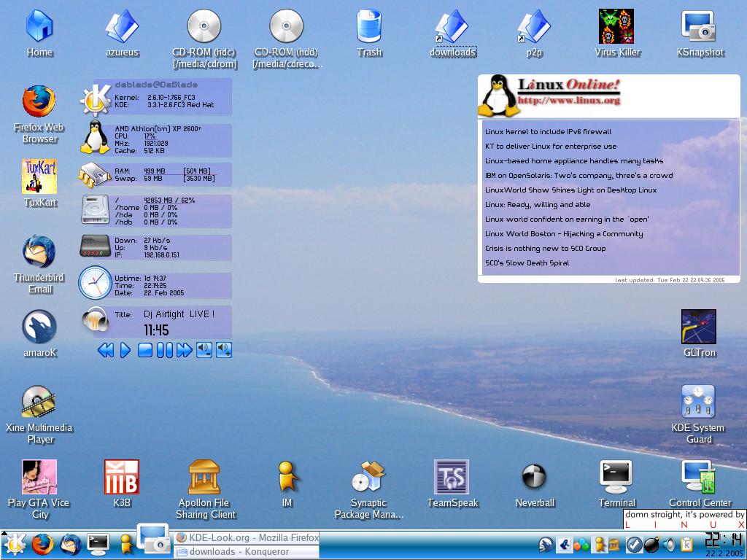Image resolution: width=747 pixels, height=560 pixels.
Task: Click Firefox quick launcher in the panel
Action: (42, 544)
